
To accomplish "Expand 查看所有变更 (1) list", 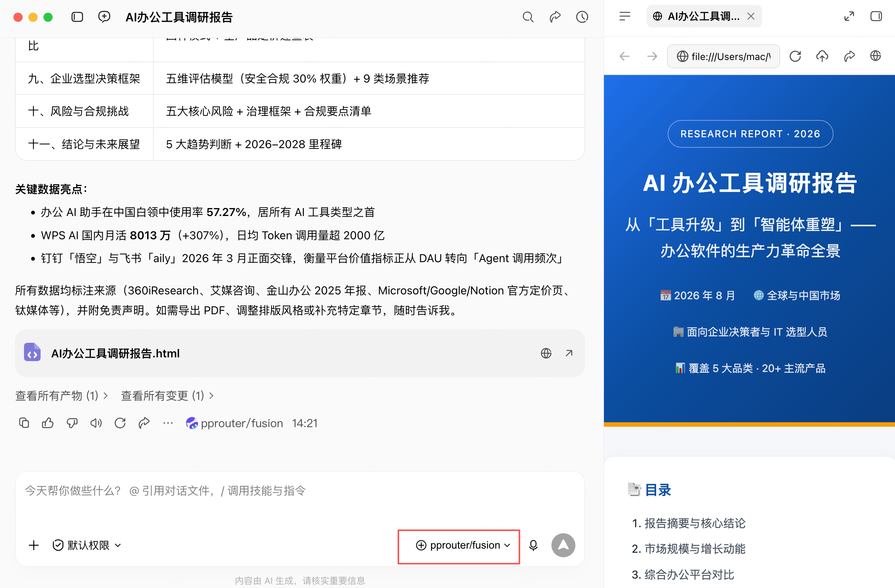I will point(167,396).
